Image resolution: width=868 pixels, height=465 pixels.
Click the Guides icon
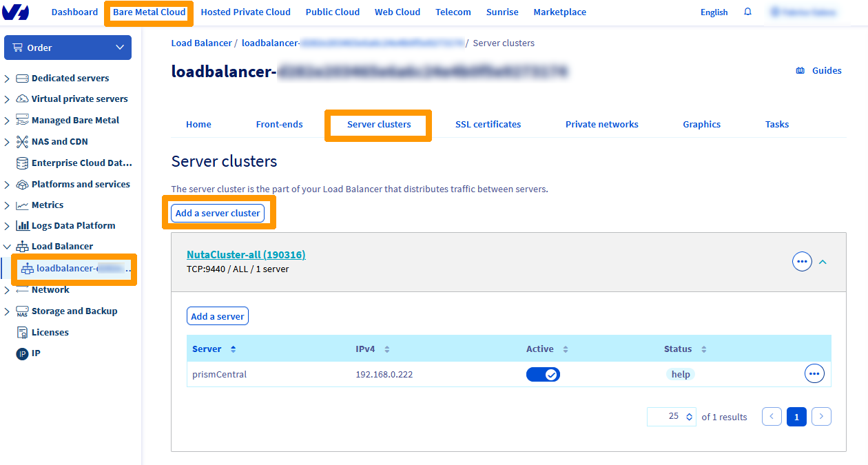(x=800, y=70)
